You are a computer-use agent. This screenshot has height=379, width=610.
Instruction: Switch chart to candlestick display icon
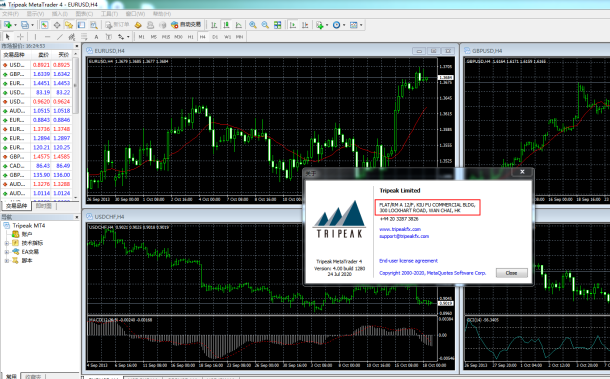226,25
